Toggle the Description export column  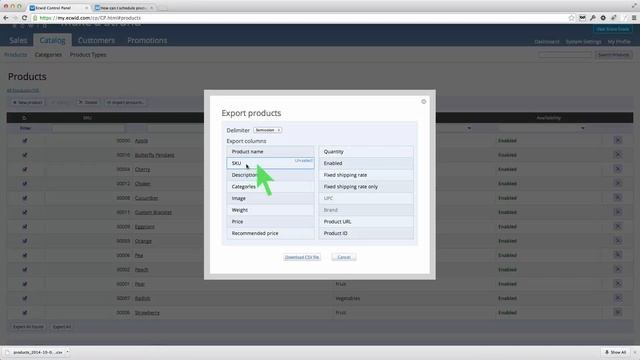coord(270,175)
